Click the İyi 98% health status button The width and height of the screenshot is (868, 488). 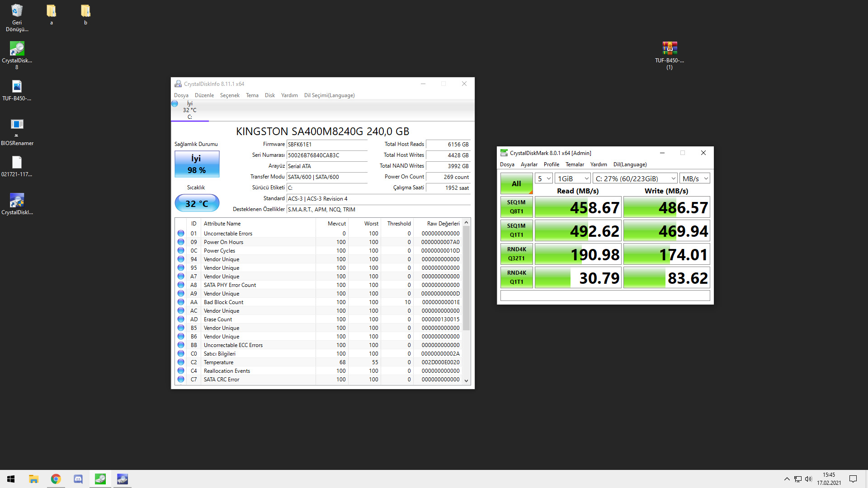coord(197,164)
